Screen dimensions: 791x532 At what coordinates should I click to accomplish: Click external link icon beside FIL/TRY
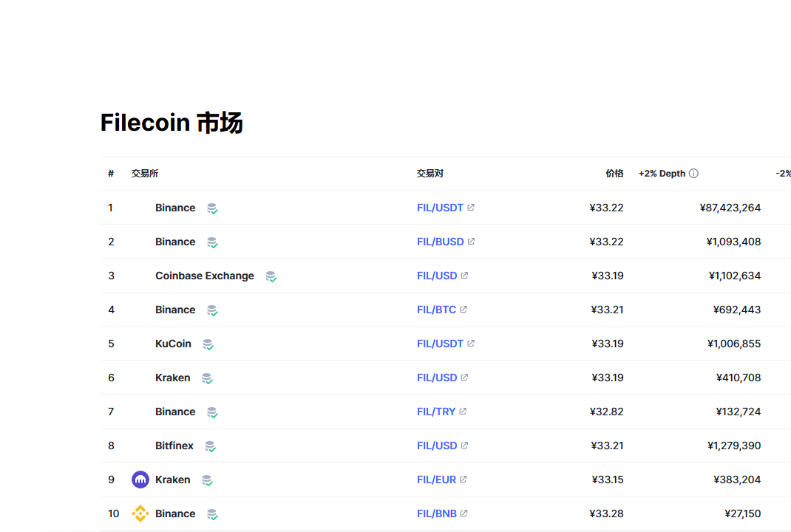[463, 412]
